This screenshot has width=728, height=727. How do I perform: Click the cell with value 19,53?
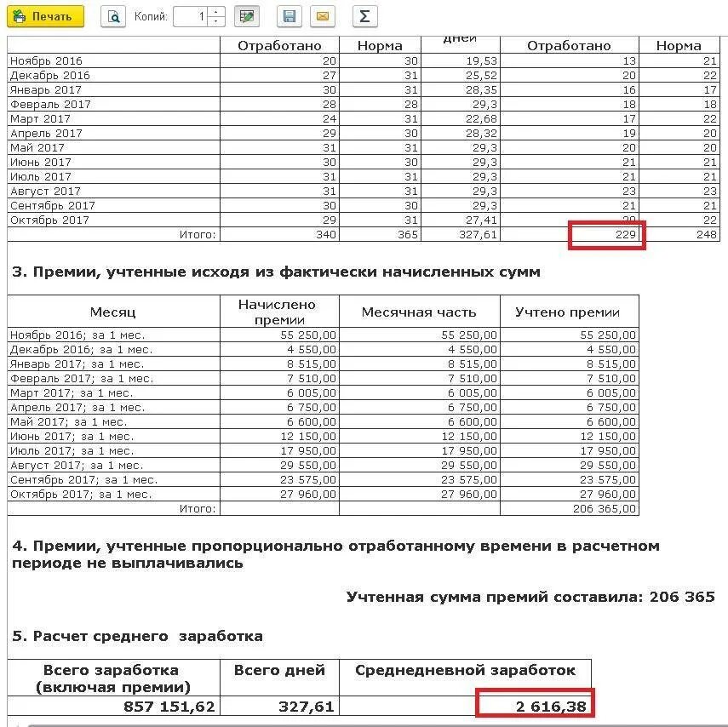pos(460,60)
